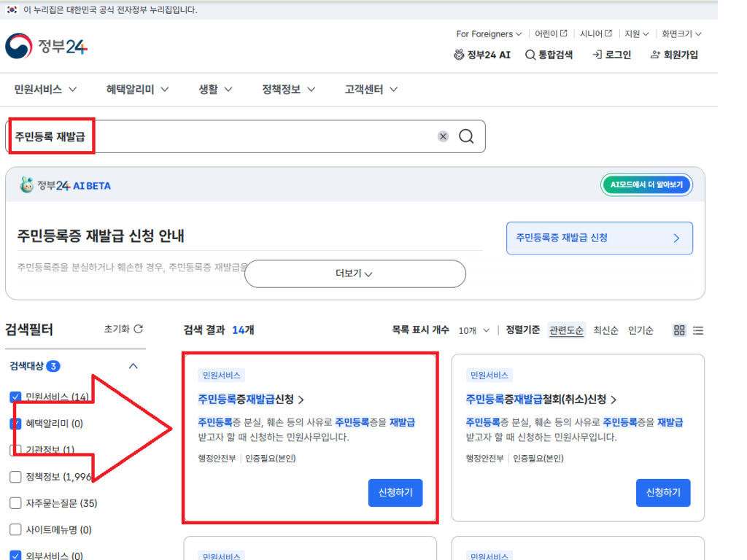Click 신청하기 on 주민등록증재발급신청 card
This screenshot has height=560, width=747.
[x=395, y=492]
